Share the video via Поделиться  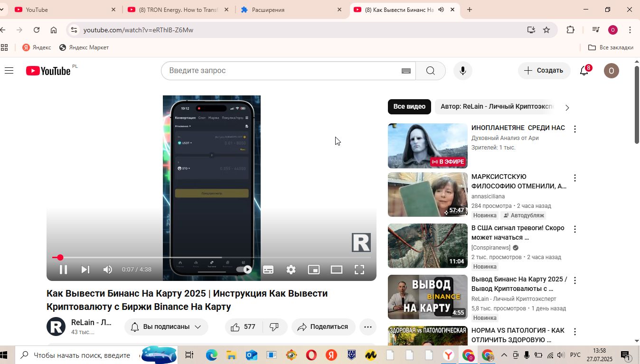(323, 327)
